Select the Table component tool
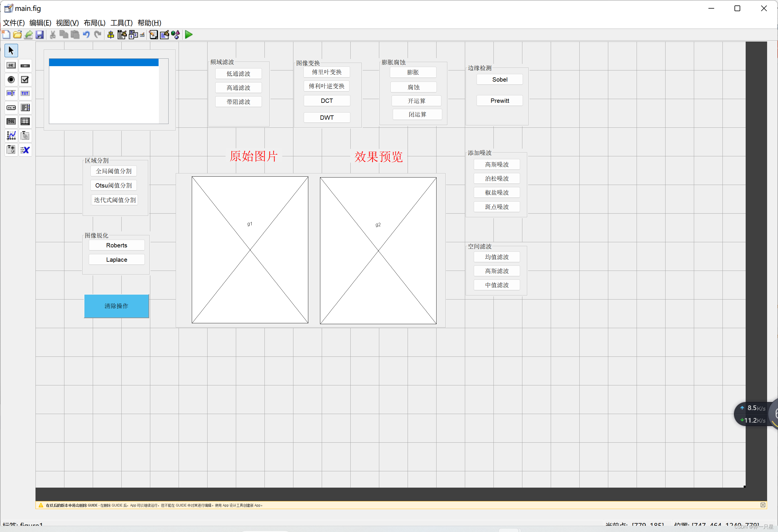The height and width of the screenshot is (532, 778). 25,121
